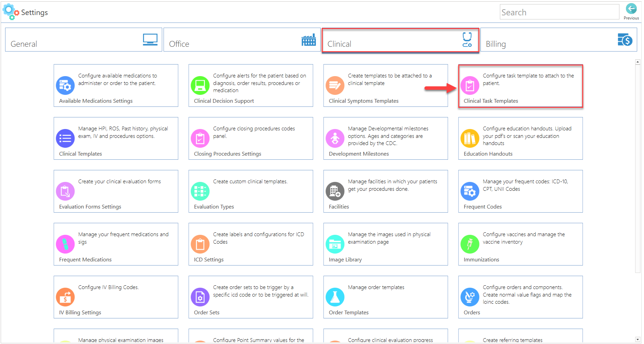Image resolution: width=644 pixels, height=344 pixels.
Task: Click into the Search field
Action: (x=559, y=12)
